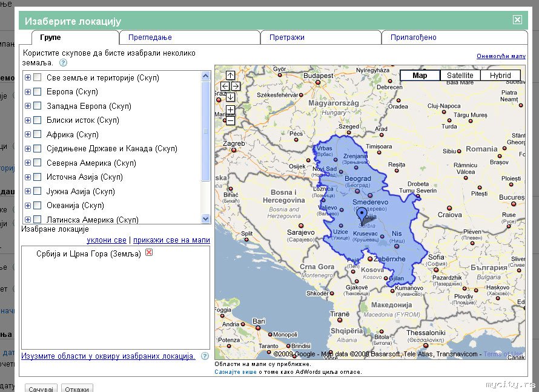Select the Океанија (Скуп) checkbox
This screenshot has height=392, width=539.
[x=38, y=206]
